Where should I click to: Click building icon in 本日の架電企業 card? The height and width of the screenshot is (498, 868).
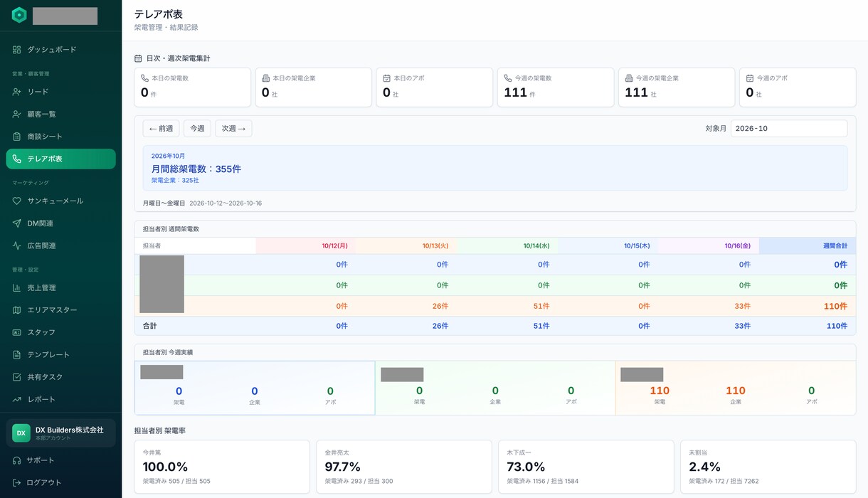266,78
